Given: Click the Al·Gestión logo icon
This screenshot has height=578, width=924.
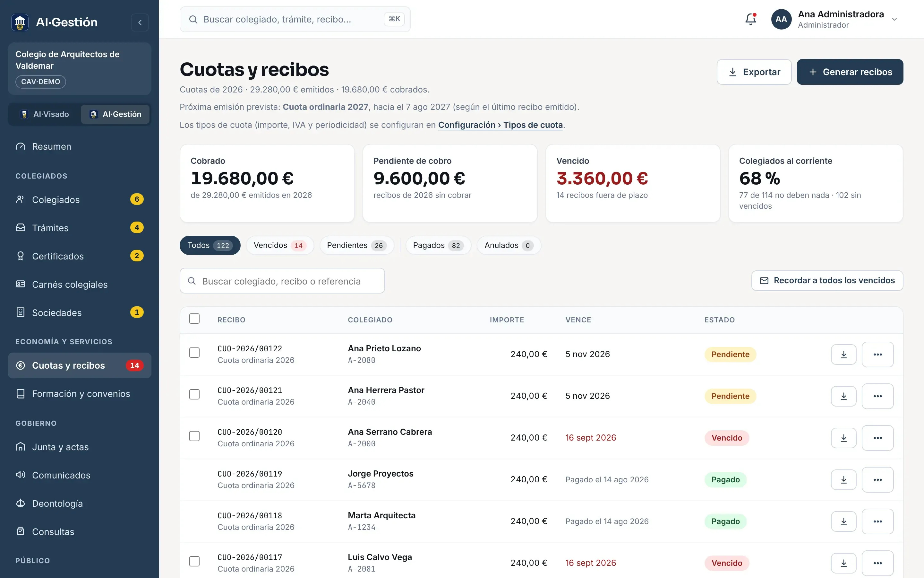Looking at the screenshot, I should pos(20,22).
